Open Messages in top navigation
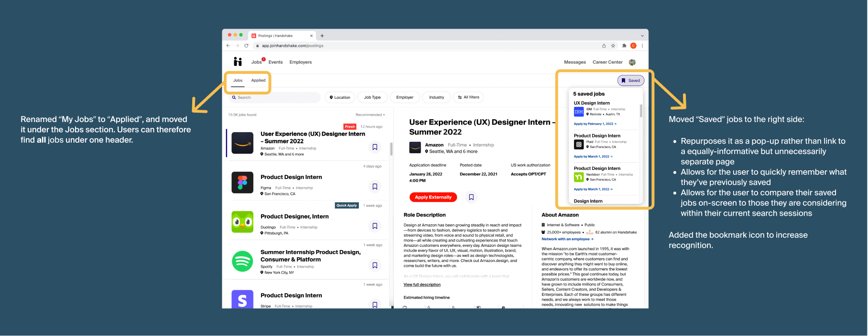Screen dimensions: 868x336 point(575,62)
